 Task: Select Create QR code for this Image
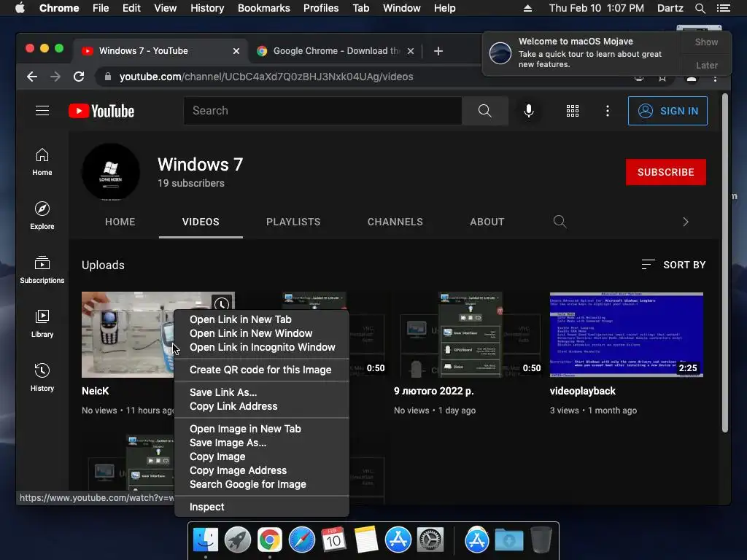(x=262, y=370)
